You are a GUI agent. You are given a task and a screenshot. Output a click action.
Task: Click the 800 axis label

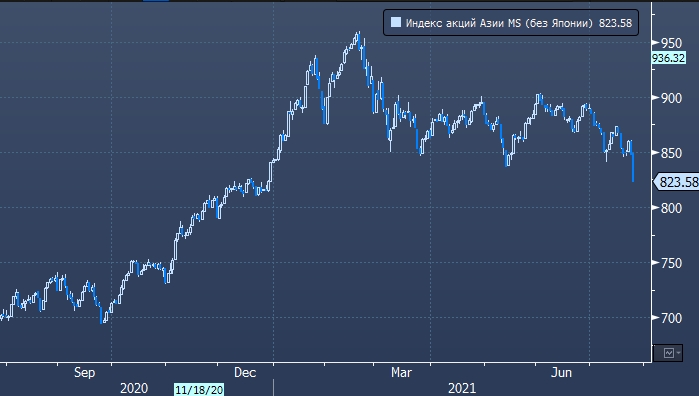coord(671,208)
